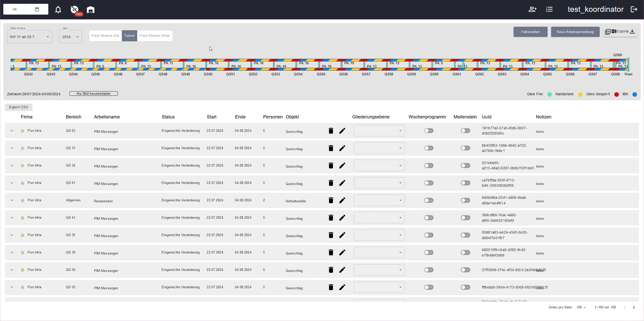Open add user icon
The image size is (644, 321).
pos(532,9)
